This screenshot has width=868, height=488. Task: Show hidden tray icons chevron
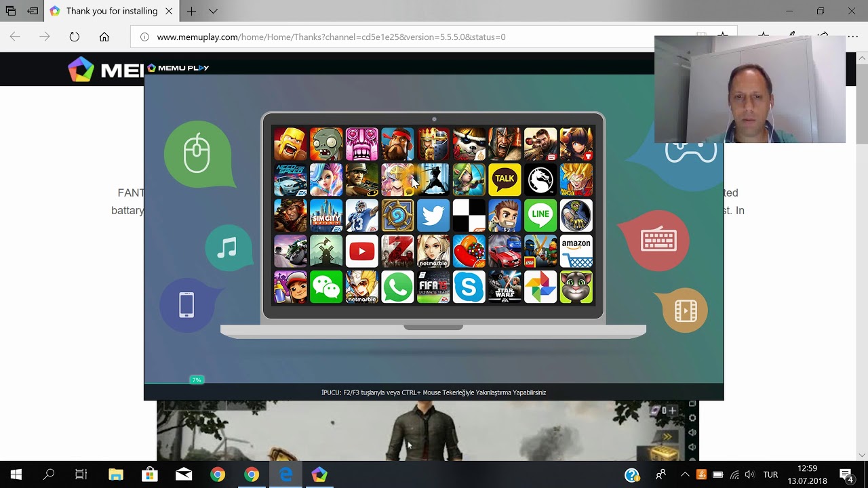(x=685, y=474)
